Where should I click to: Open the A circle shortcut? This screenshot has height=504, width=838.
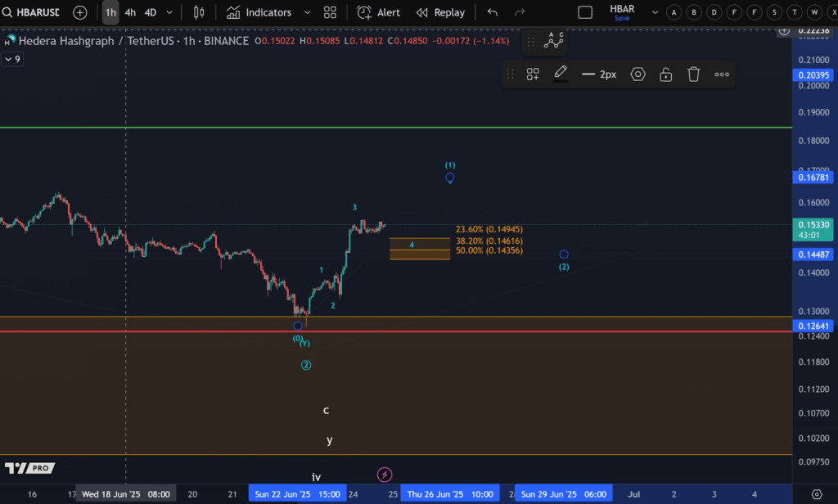(674, 12)
